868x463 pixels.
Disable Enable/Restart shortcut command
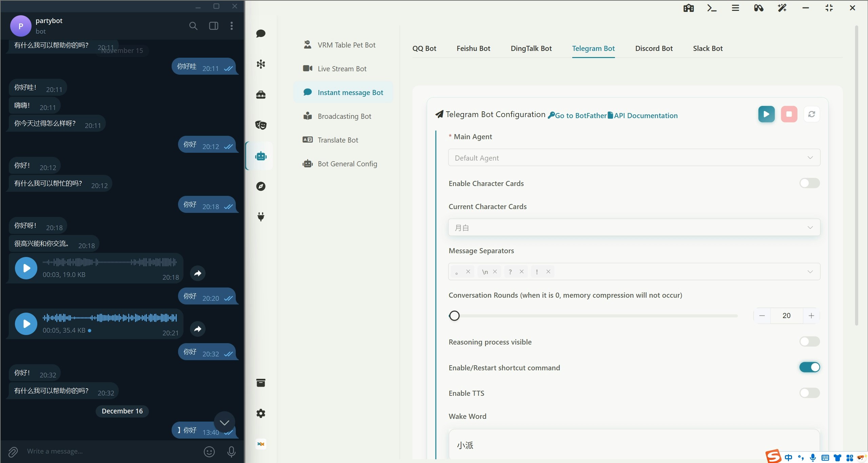coord(809,367)
